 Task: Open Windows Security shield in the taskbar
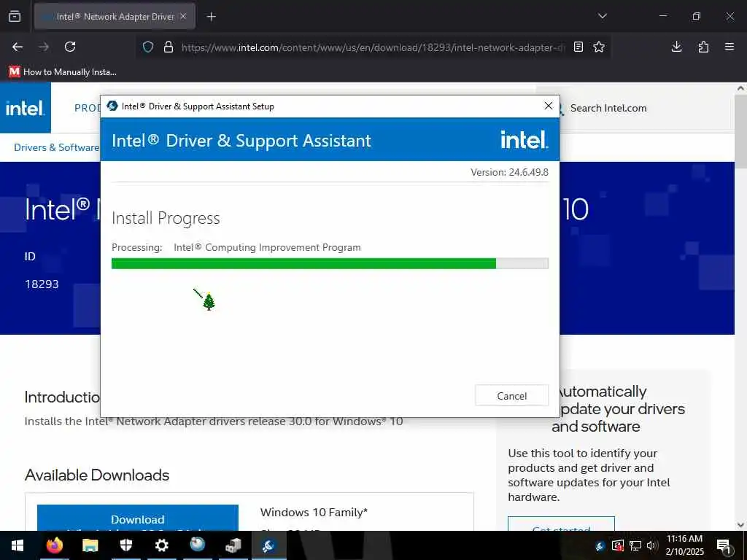[125, 545]
